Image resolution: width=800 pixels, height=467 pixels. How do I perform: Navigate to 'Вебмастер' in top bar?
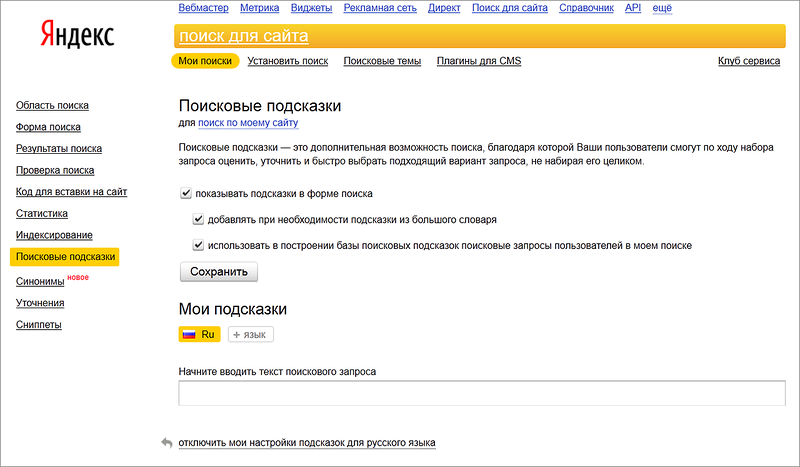pyautogui.click(x=203, y=8)
